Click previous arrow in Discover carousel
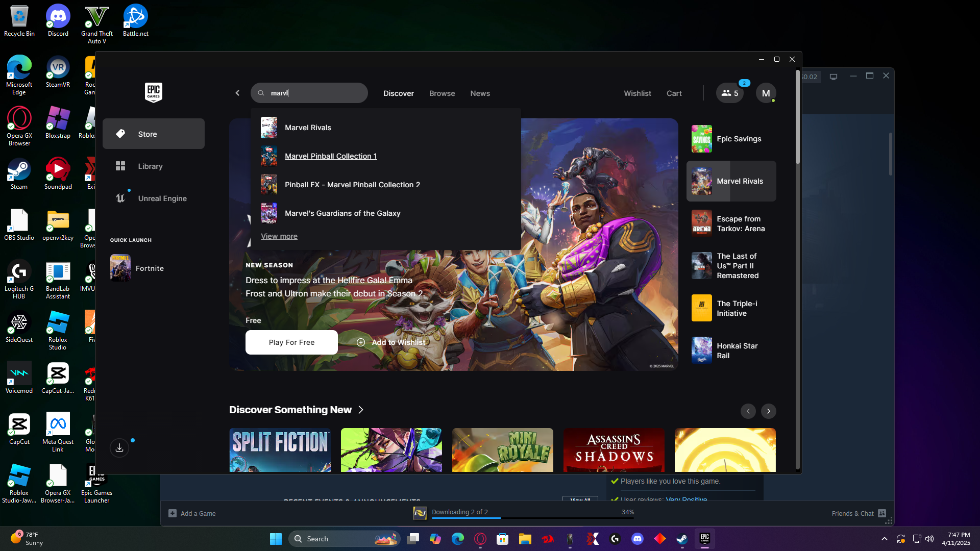This screenshot has height=551, width=980. (748, 411)
